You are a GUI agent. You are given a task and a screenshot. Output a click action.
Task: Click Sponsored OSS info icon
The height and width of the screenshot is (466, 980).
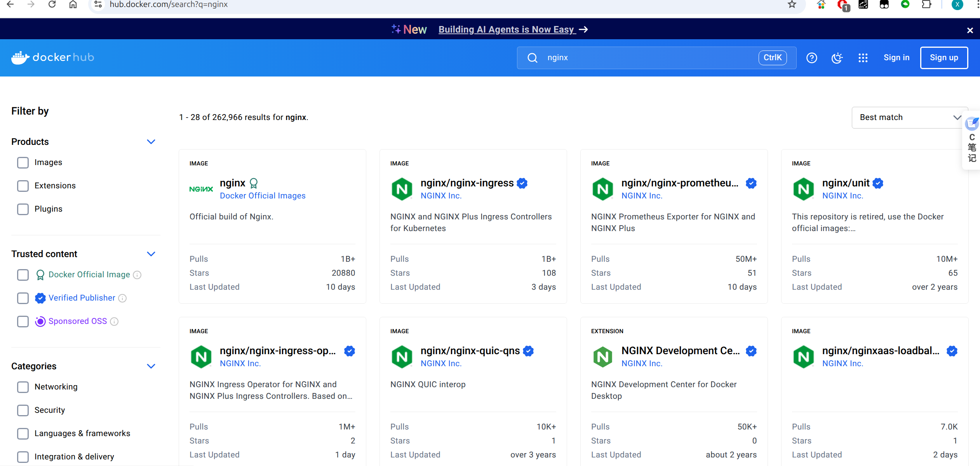114,322
